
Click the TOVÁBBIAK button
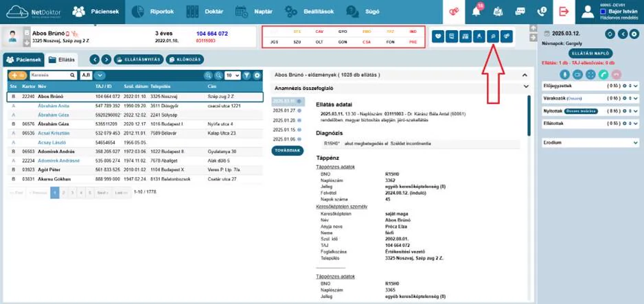(x=288, y=150)
